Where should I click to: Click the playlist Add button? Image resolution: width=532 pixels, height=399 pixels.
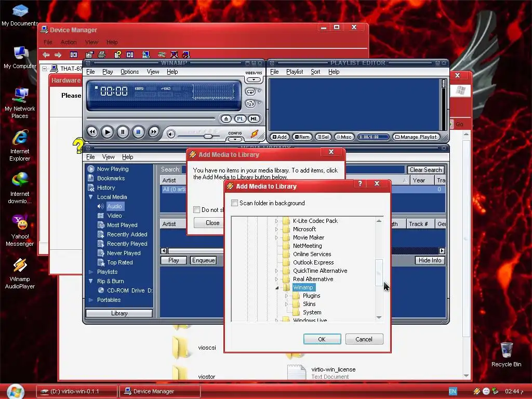point(280,137)
